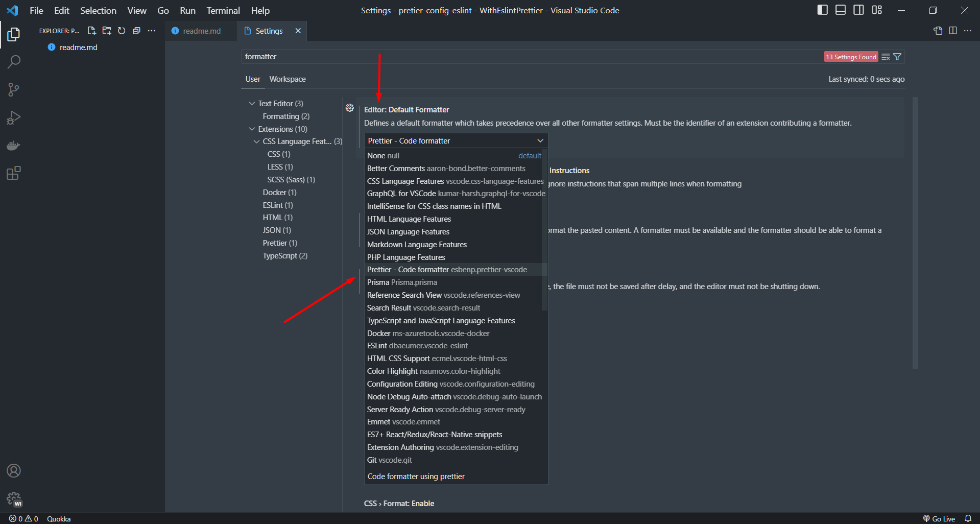Open the Default Formatter dropdown box
This screenshot has height=524, width=980.
456,140
